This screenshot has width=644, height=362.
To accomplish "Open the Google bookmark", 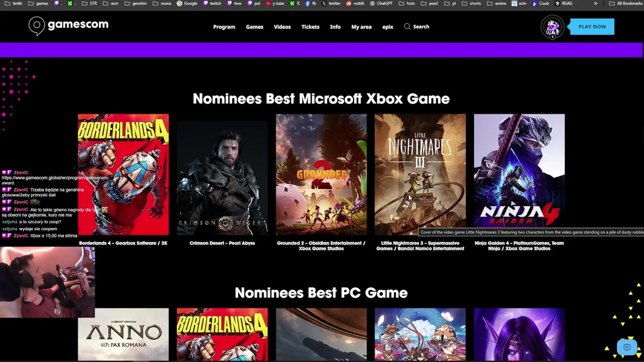I will pyautogui.click(x=187, y=4).
